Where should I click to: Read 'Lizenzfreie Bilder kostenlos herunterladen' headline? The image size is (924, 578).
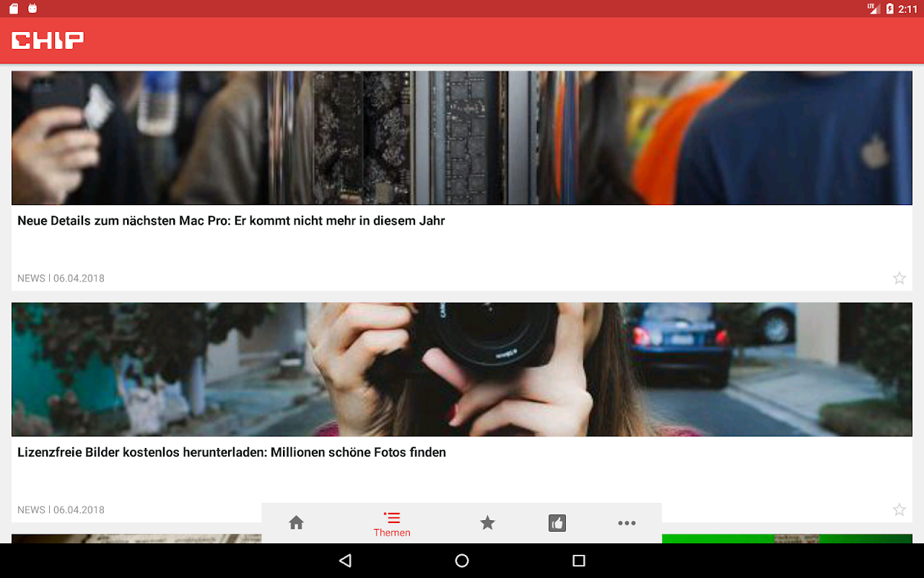pos(232,452)
